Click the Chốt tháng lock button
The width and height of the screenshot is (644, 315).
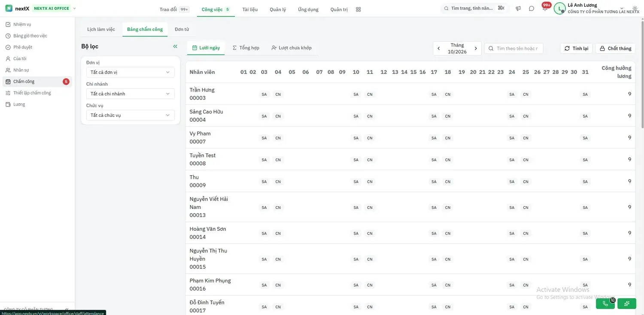[x=615, y=49]
